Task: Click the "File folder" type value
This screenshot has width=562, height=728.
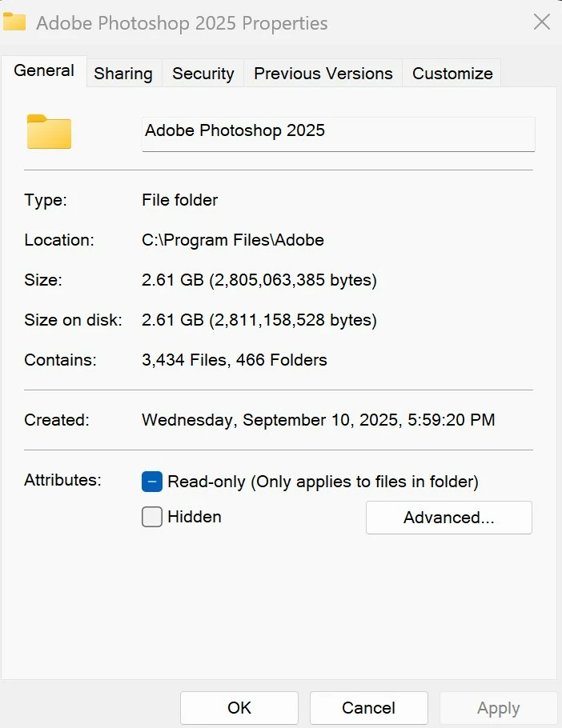Action: (180, 200)
